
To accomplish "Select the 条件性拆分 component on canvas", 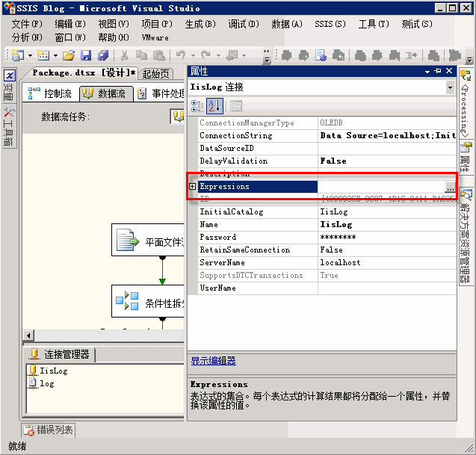I will [x=148, y=301].
